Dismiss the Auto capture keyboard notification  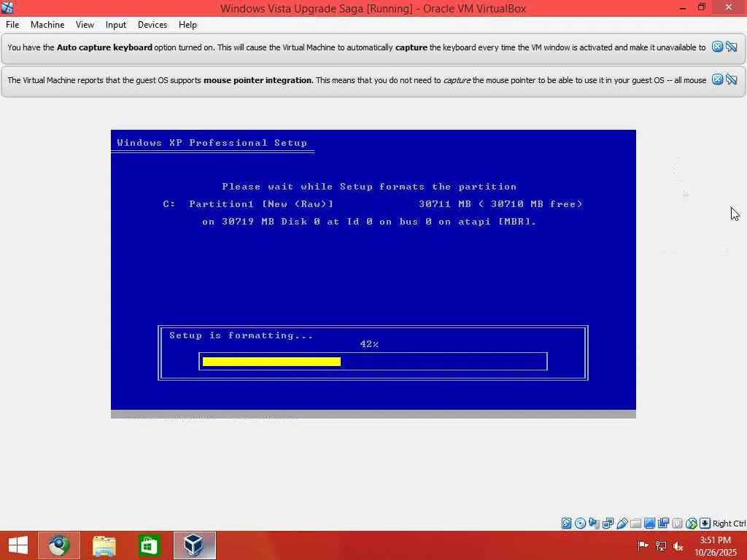pyautogui.click(x=718, y=47)
